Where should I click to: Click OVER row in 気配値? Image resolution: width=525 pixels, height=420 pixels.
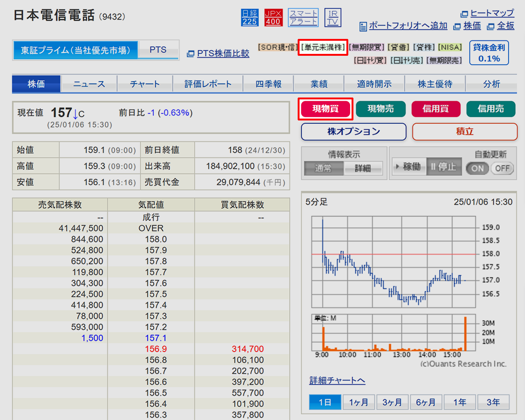click(x=151, y=228)
